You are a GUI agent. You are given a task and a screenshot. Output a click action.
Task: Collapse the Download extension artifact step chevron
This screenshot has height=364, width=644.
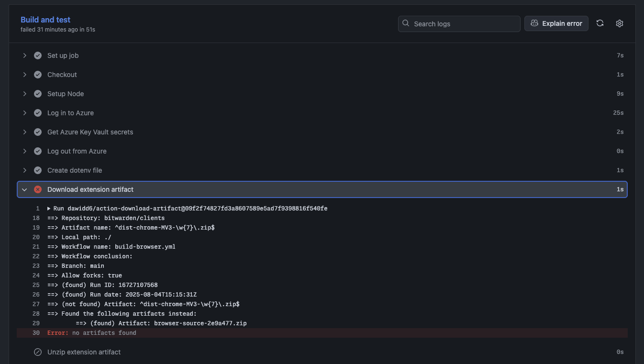pyautogui.click(x=25, y=189)
